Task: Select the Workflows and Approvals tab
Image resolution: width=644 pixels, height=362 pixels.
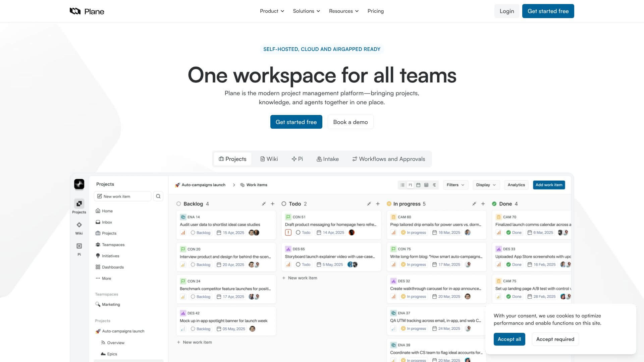Action: [x=389, y=159]
